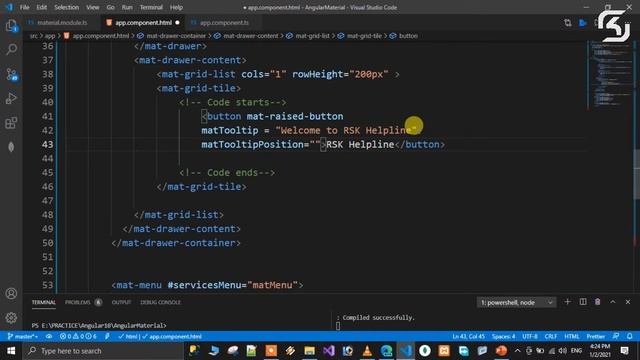Click mat-drawer-container in breadcrumb

(176, 36)
